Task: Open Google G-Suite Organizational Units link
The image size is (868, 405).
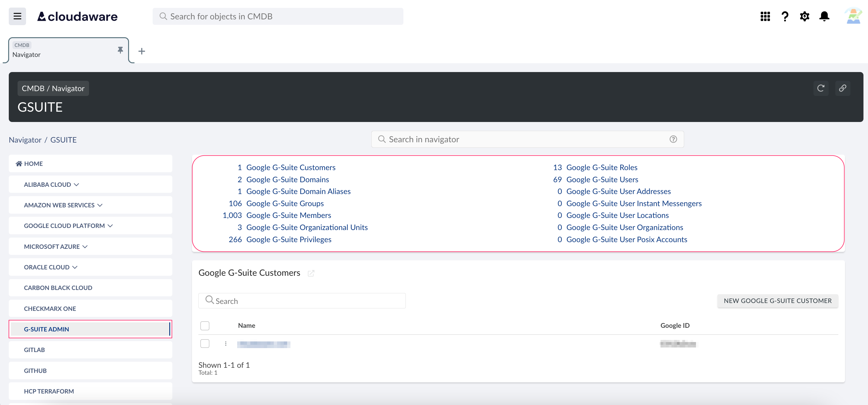Action: click(307, 227)
